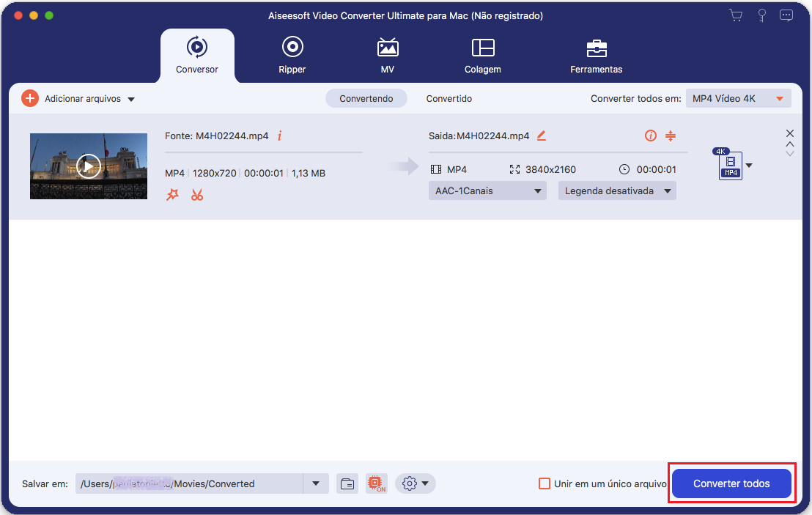This screenshot has height=515, width=812.
Task: Switch to the Ripper tab
Action: (292, 56)
